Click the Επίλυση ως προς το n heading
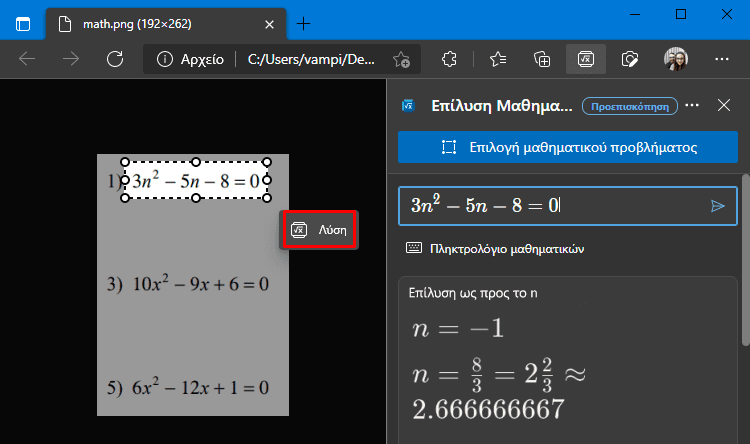This screenshot has width=750, height=444. [x=473, y=293]
